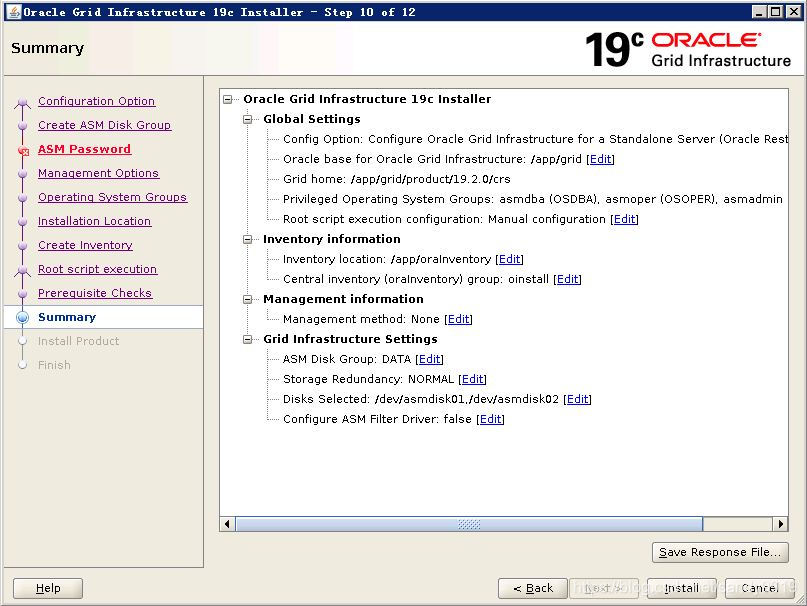Click the Save Response File button
The width and height of the screenshot is (807, 606).
click(x=720, y=552)
